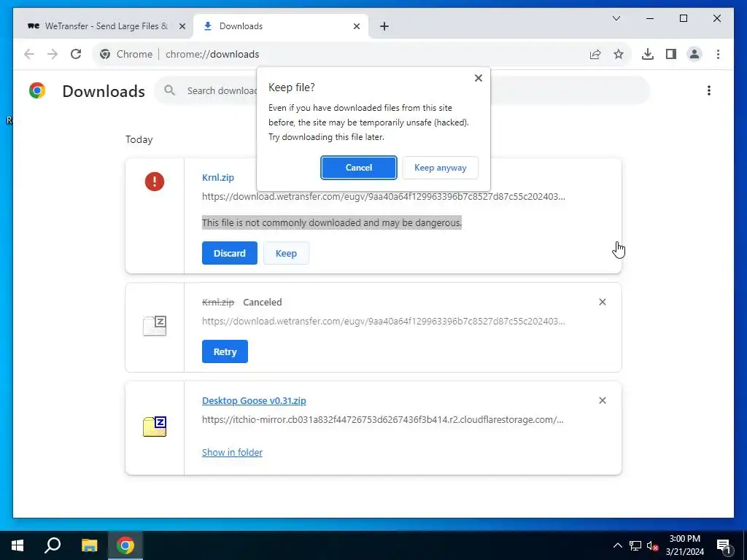Click the Krnl.zip file name link
747x560 pixels.
[218, 177]
